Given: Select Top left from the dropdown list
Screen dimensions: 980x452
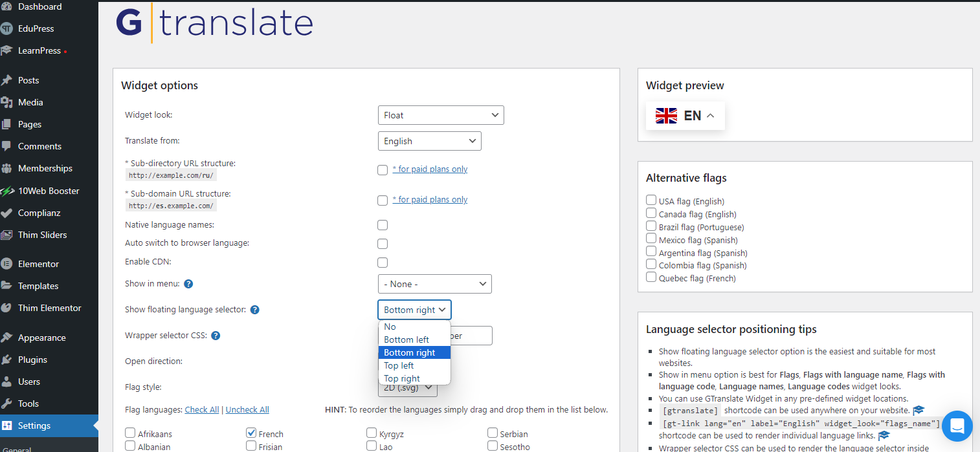Looking at the screenshot, I should click(399, 365).
